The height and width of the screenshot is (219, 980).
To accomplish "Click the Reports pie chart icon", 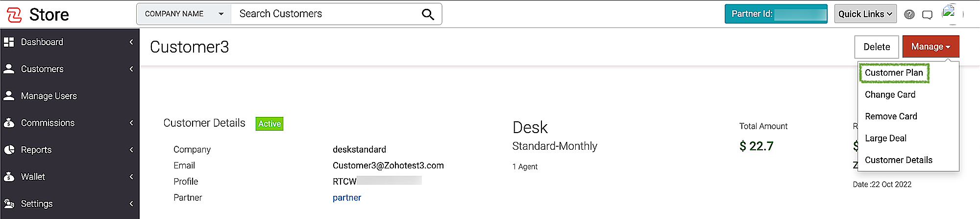I will pyautogui.click(x=9, y=150).
